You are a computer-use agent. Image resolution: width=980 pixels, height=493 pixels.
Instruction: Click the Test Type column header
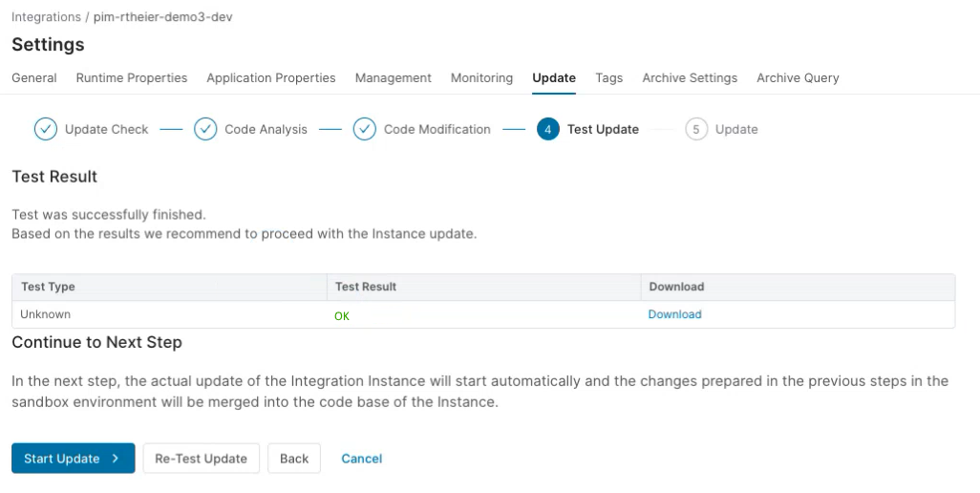(48, 287)
